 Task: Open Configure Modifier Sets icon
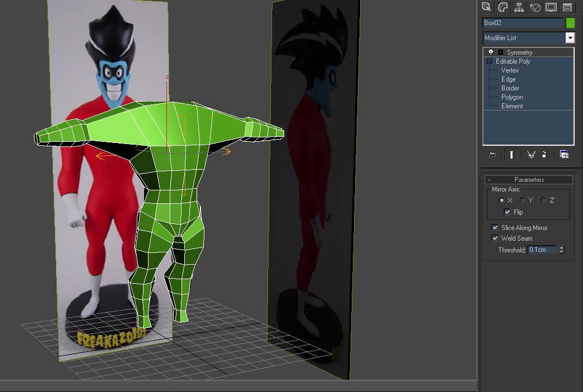point(565,154)
